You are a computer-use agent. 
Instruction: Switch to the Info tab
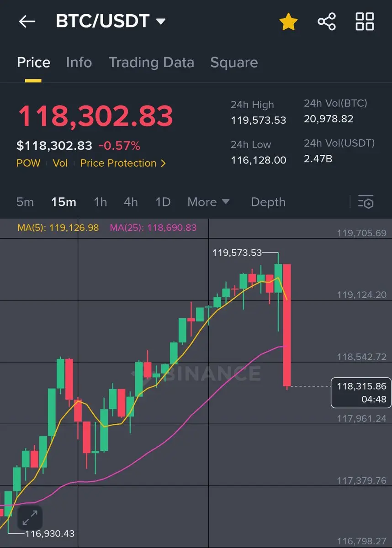click(x=79, y=63)
